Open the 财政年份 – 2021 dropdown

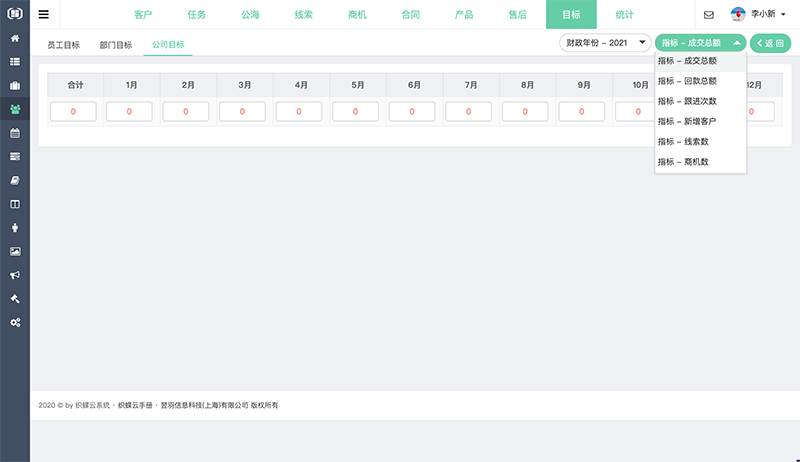604,43
